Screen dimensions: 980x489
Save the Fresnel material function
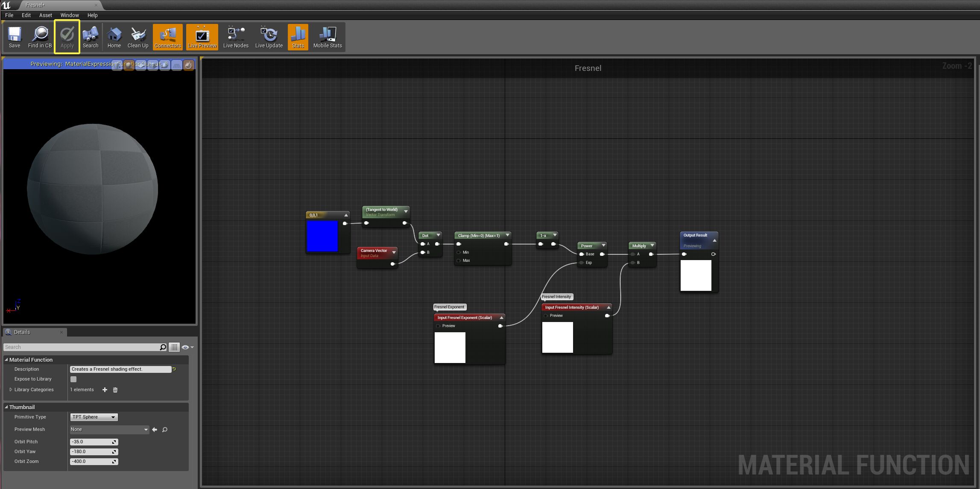pyautogui.click(x=14, y=37)
